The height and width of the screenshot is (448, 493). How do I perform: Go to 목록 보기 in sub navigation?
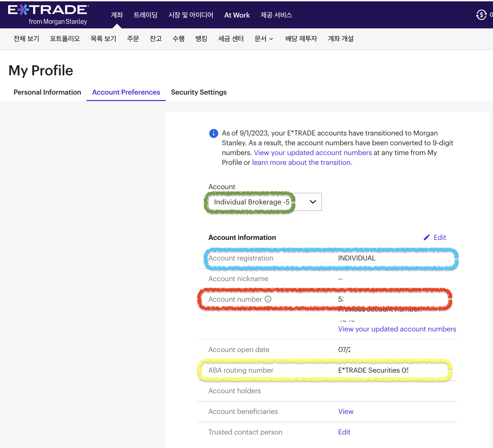click(103, 39)
